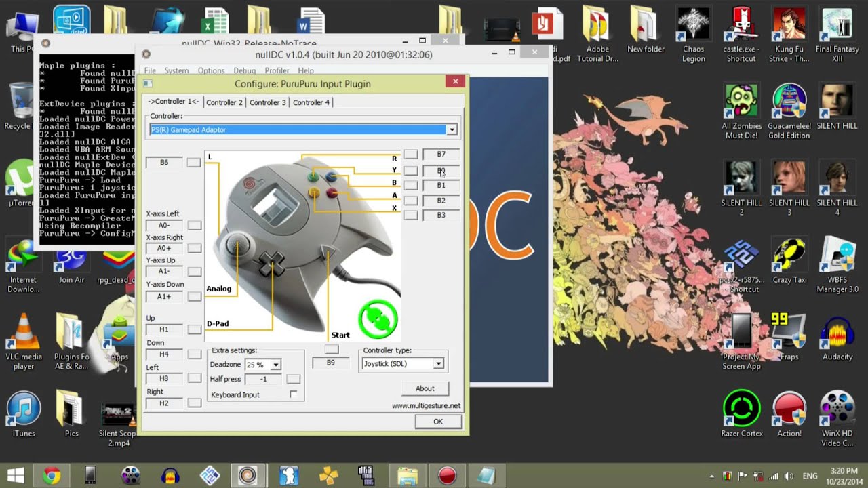Open the iTunes desktop icon
868x488 pixels.
23,414
